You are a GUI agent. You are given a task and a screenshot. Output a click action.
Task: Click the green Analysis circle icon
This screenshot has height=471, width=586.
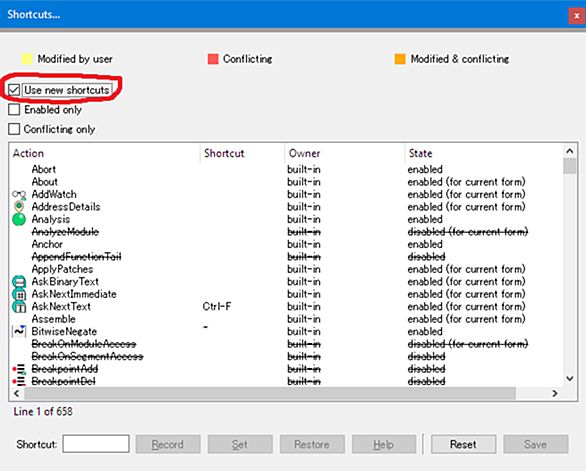coord(19,219)
